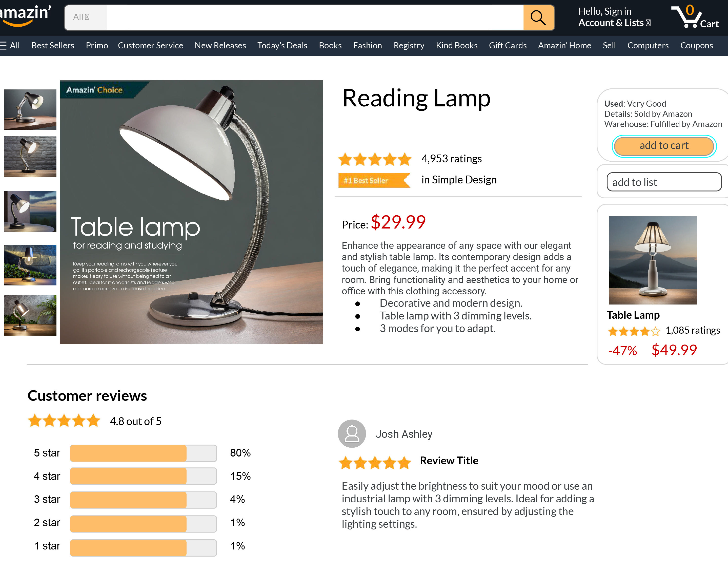Open the 4,953 ratings link
Image resolution: width=728 pixels, height=570 pixels.
point(451,159)
